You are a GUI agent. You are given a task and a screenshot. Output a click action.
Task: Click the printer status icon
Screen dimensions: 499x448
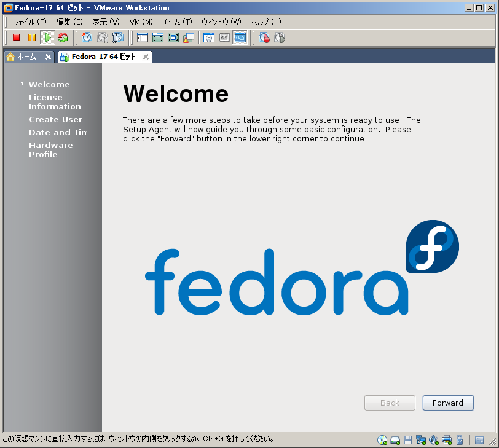(447, 439)
